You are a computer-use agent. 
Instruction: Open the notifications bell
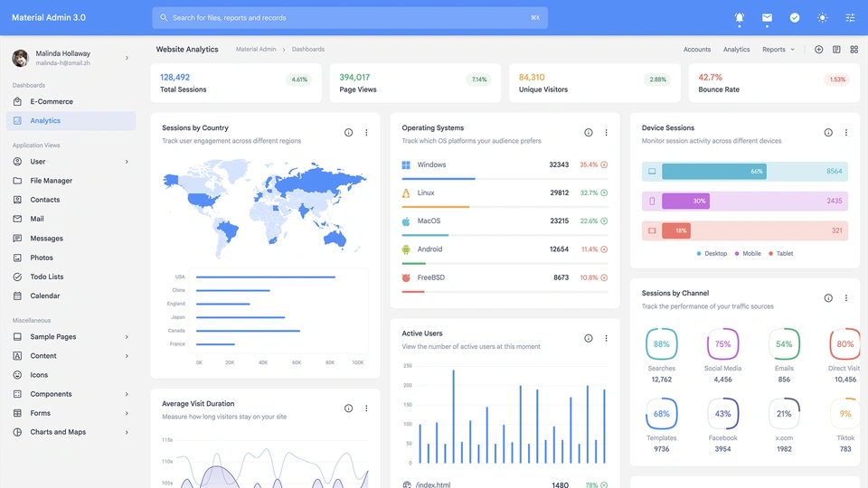pos(739,18)
